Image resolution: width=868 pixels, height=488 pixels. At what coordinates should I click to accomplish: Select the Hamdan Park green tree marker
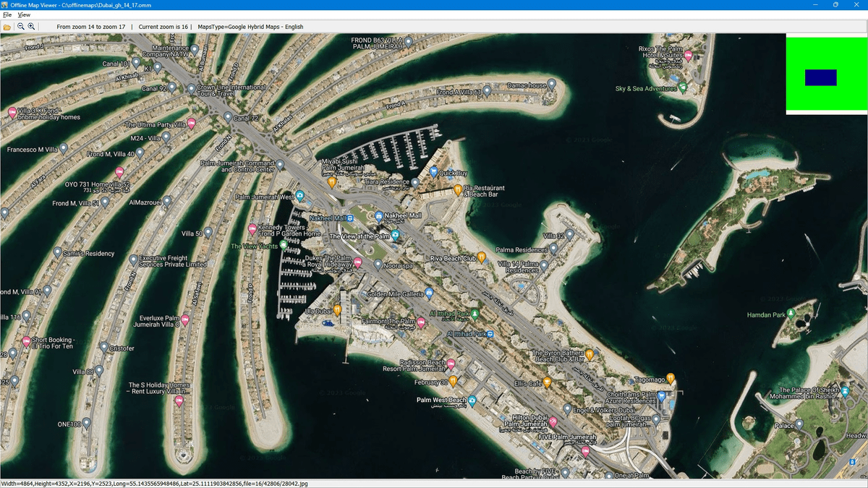click(x=791, y=314)
